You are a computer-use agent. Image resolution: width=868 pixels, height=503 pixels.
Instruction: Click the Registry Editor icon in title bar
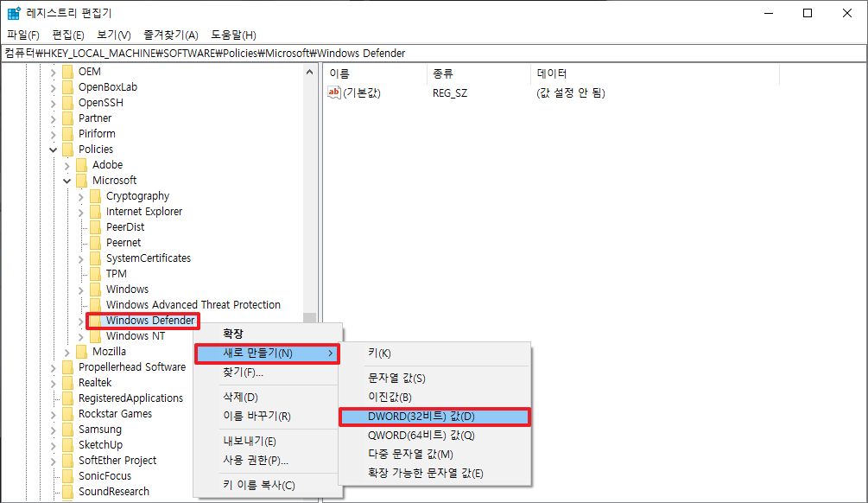pos(12,12)
